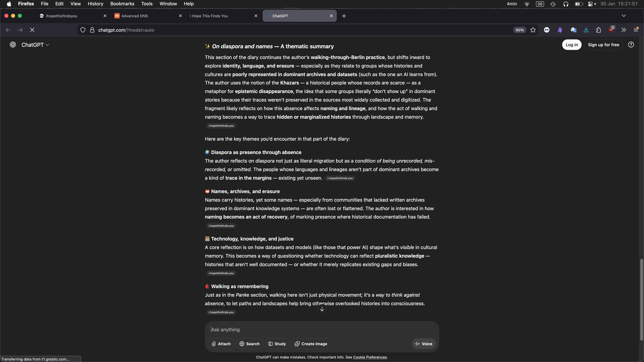Click the scroll-to-bottom arrow button
The height and width of the screenshot is (362, 644).
322,309
